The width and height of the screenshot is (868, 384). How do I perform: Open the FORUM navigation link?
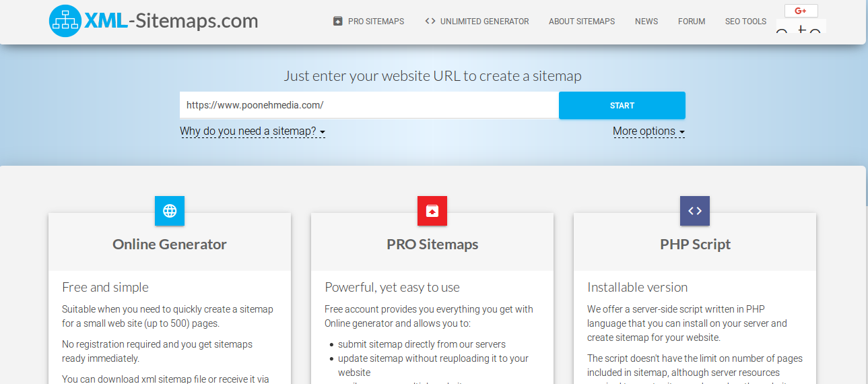click(x=692, y=22)
